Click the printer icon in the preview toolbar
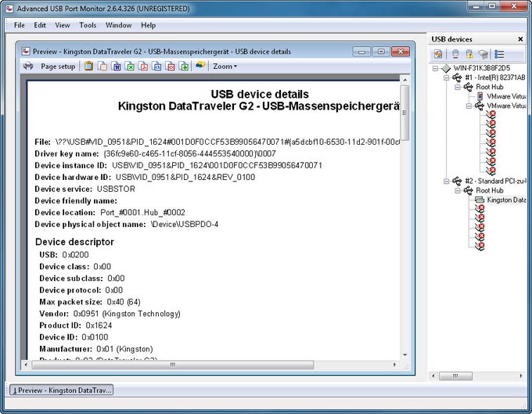 (28, 66)
